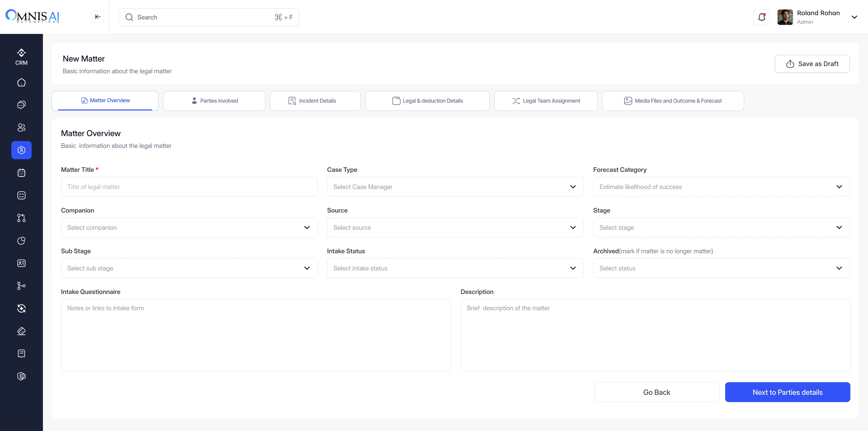
Task: Open the Select intake status dropdown
Action: coord(455,268)
